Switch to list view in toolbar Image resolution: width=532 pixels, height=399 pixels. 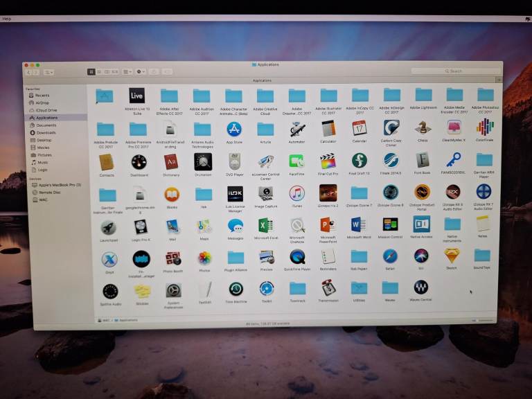(x=99, y=71)
